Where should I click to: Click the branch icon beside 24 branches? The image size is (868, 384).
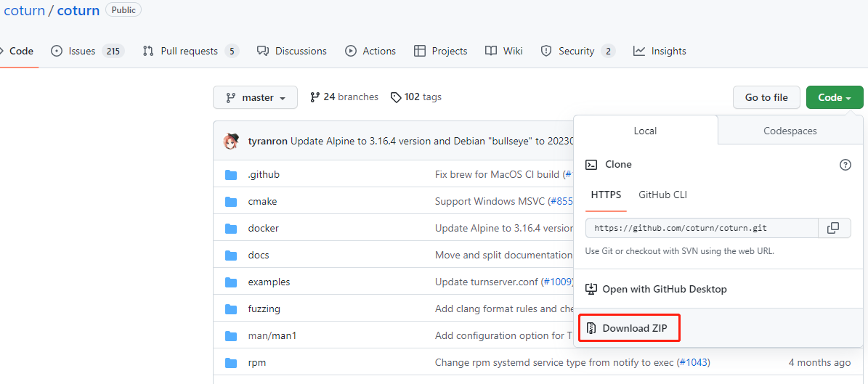tap(315, 97)
